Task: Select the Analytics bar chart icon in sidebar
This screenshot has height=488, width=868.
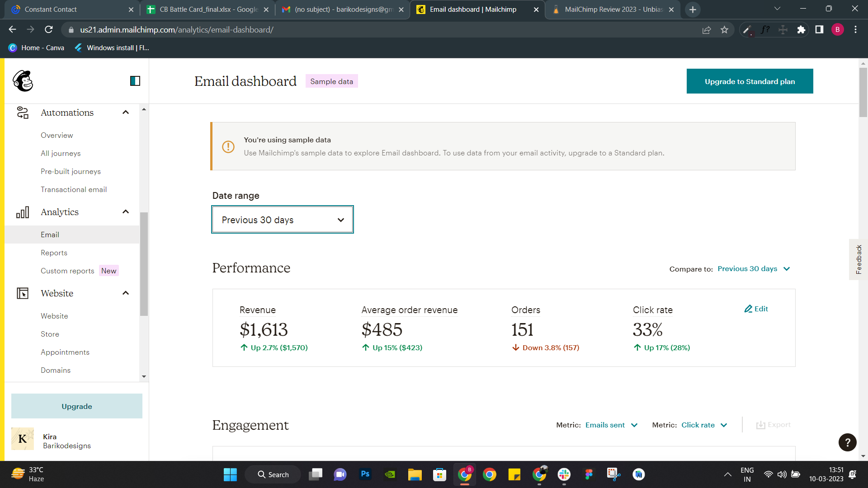Action: (23, 212)
